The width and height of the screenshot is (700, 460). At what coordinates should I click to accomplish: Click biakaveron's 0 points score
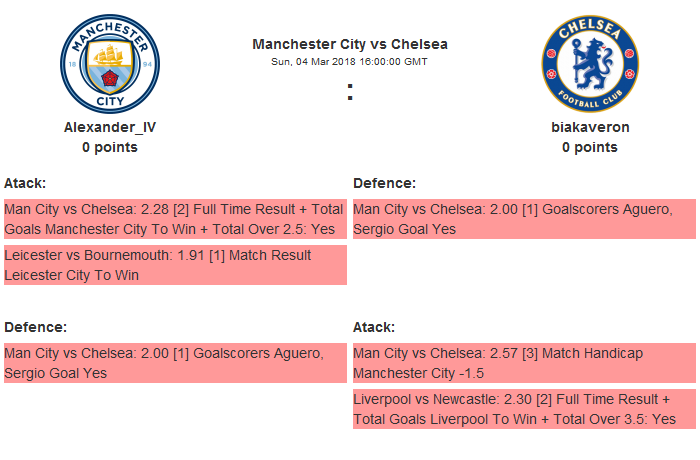pos(589,147)
